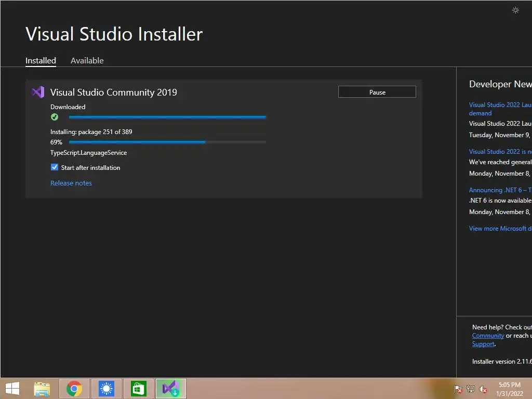
Task: Open the Support link
Action: (483, 344)
